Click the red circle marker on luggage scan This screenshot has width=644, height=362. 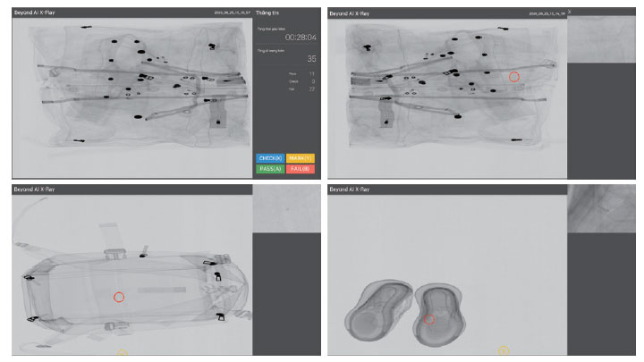(513, 77)
